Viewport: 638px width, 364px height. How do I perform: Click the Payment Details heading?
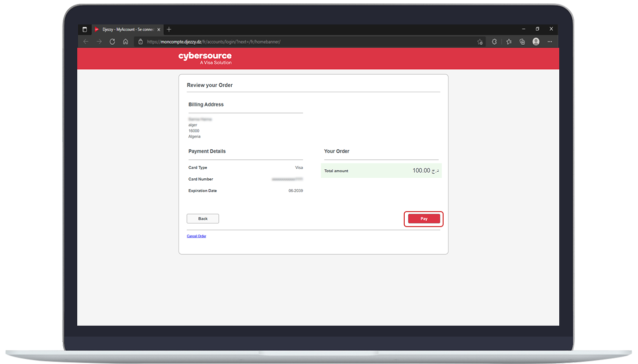[x=207, y=151]
